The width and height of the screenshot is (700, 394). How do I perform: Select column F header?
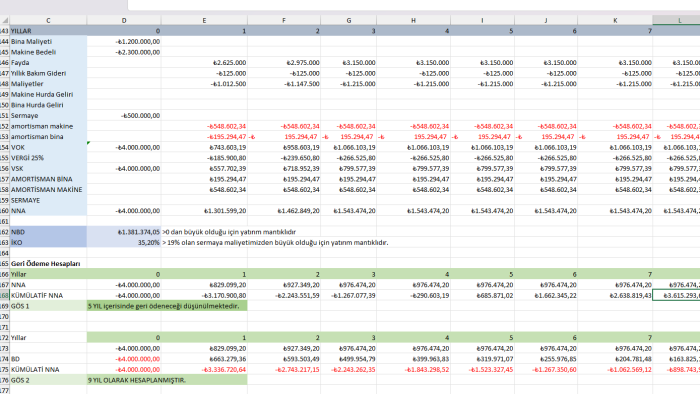click(284, 21)
